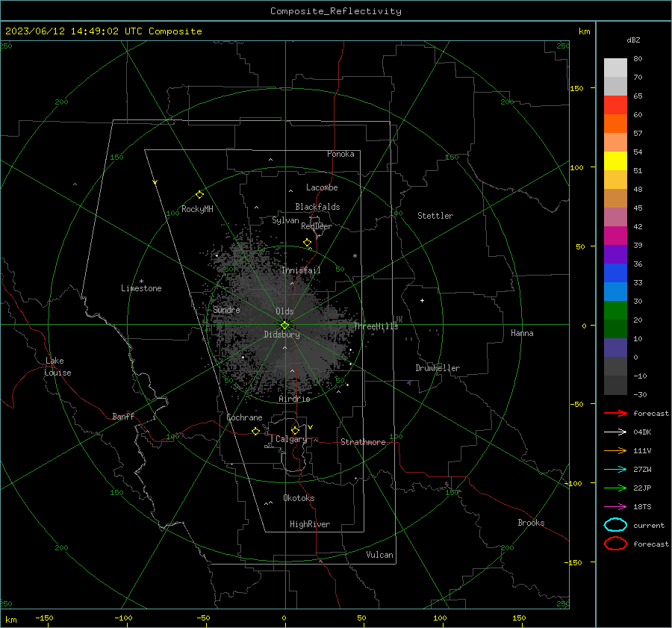Screen dimensions: 672x628
Task: Click the red forecast arrow in legend
Action: [615, 413]
